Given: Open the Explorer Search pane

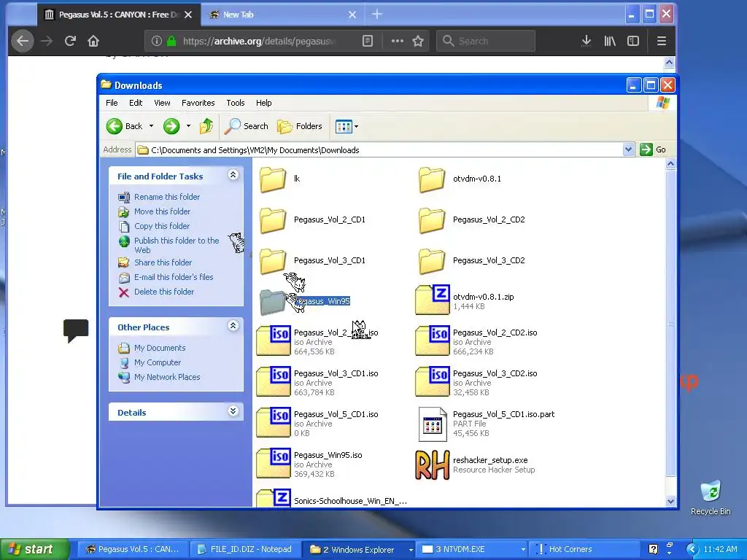Looking at the screenshot, I should [247, 126].
